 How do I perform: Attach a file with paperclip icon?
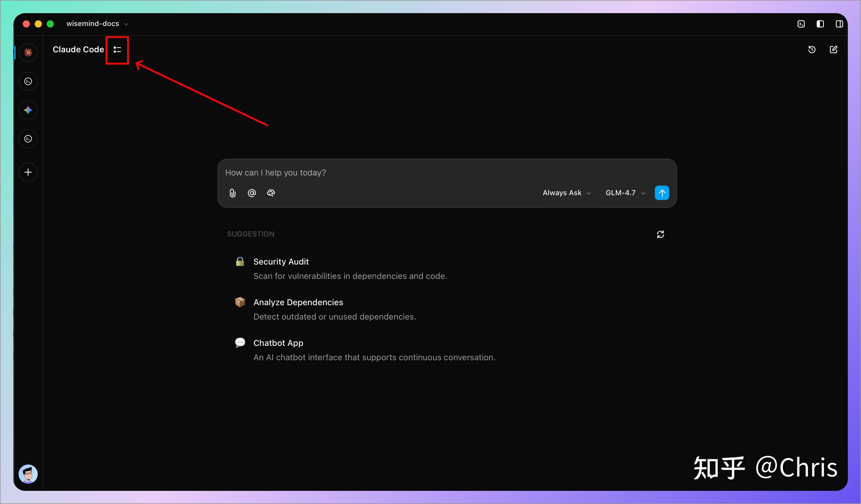click(233, 193)
